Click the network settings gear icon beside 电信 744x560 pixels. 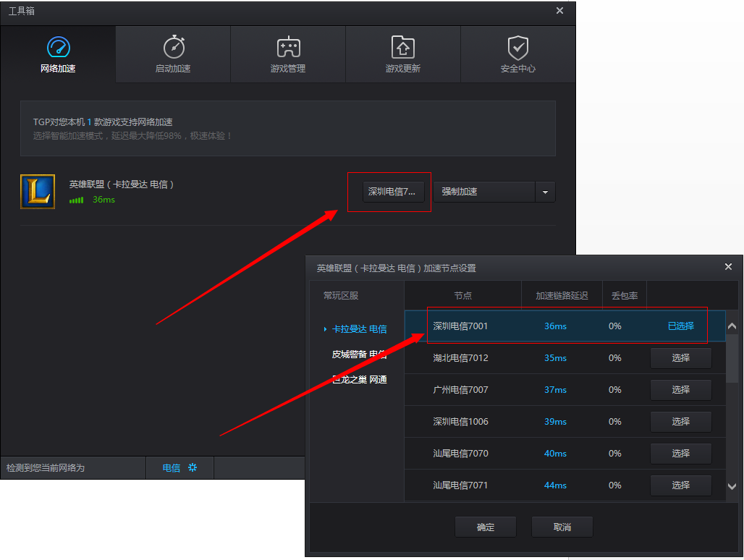pos(193,467)
